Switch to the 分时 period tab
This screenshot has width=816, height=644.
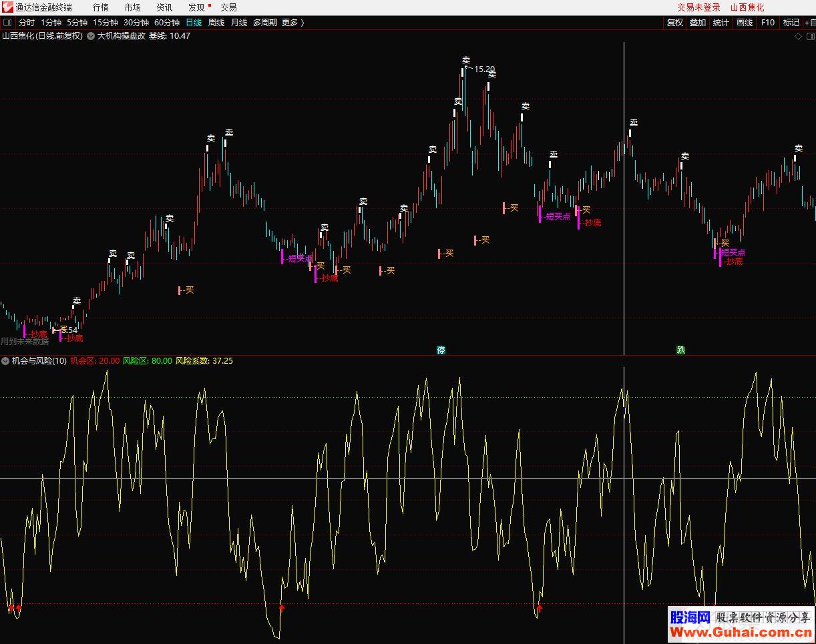coord(26,22)
